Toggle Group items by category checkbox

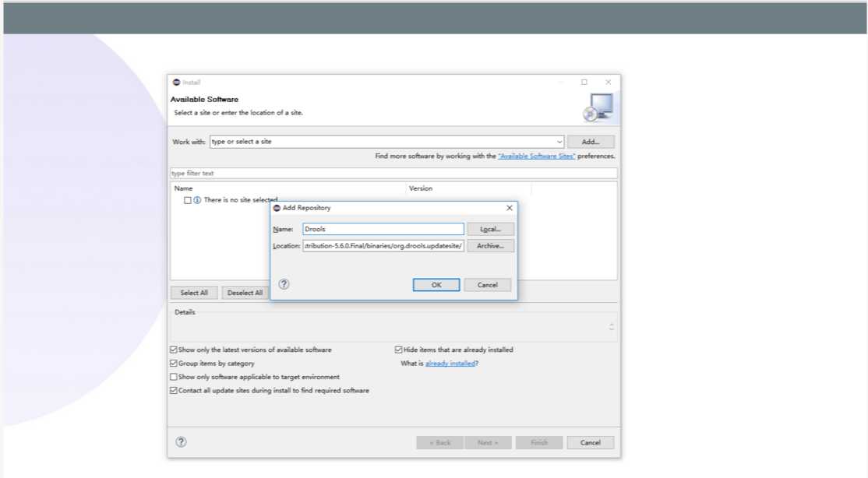point(173,364)
